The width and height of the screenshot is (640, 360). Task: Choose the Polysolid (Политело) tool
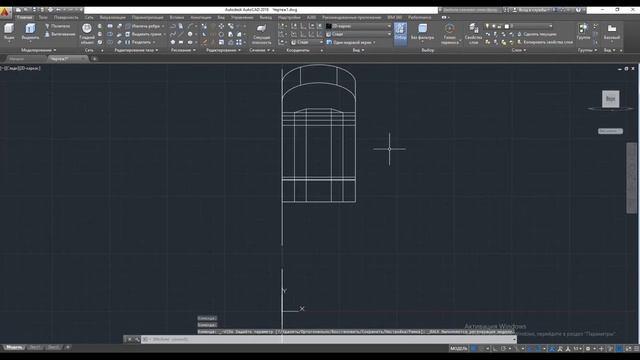coord(58,26)
